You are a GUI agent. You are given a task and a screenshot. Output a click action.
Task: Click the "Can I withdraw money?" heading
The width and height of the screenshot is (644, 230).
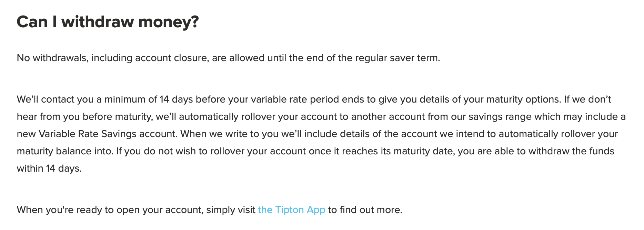108,22
